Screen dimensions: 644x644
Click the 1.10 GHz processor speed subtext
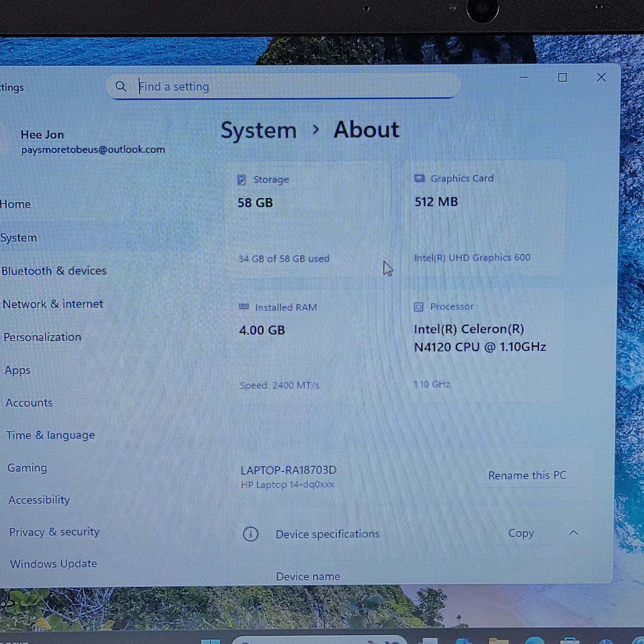click(x=432, y=384)
